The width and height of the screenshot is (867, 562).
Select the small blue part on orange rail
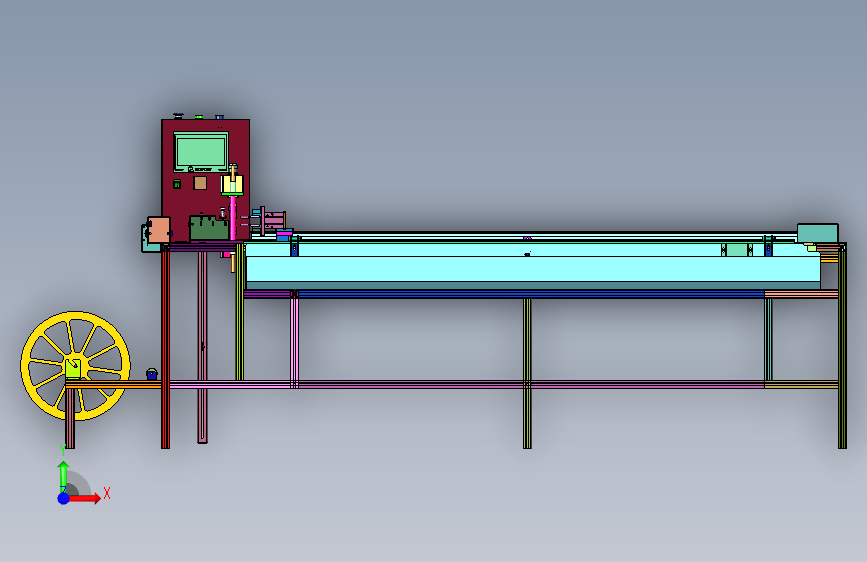152,374
